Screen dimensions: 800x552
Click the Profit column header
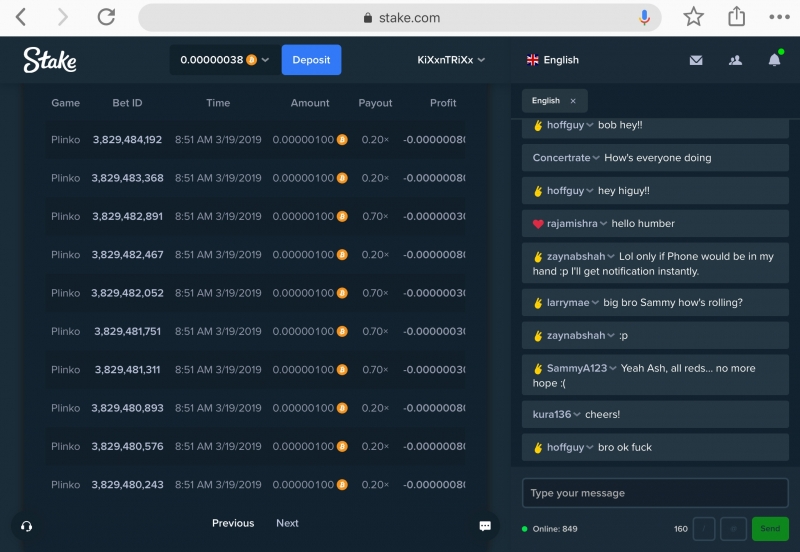[x=443, y=103]
